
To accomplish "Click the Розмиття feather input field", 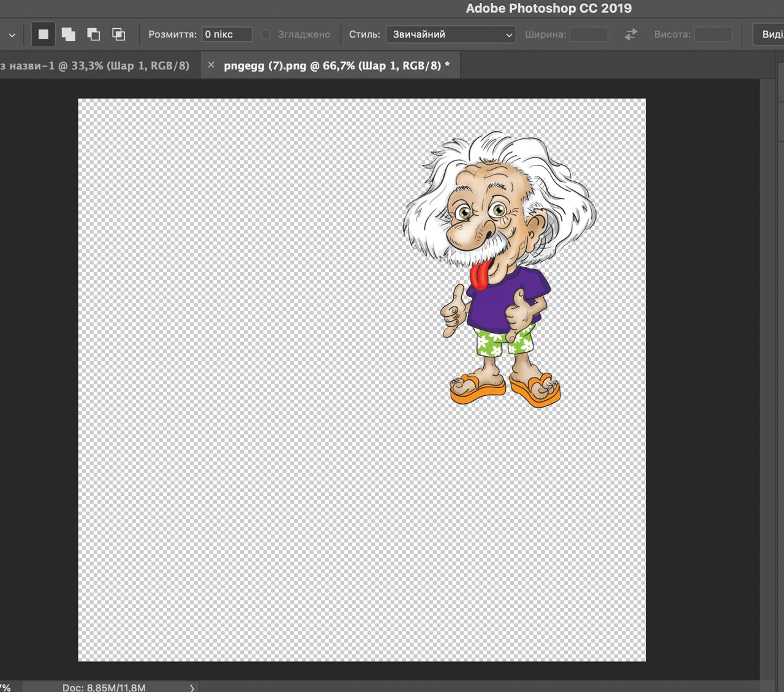I will pyautogui.click(x=227, y=34).
